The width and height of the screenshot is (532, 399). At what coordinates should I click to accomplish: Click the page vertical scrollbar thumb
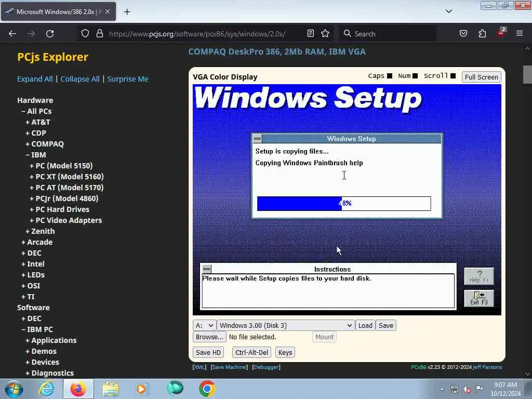(x=527, y=74)
